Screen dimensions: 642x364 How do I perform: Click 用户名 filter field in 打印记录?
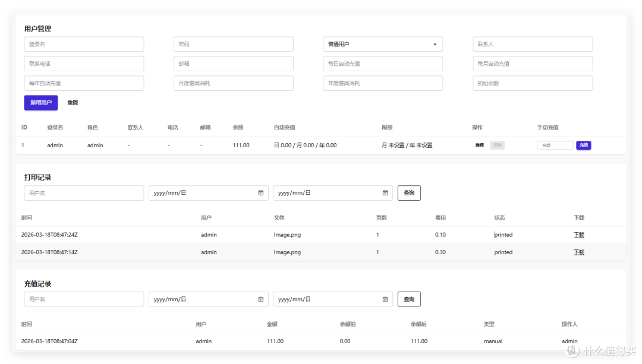click(84, 193)
